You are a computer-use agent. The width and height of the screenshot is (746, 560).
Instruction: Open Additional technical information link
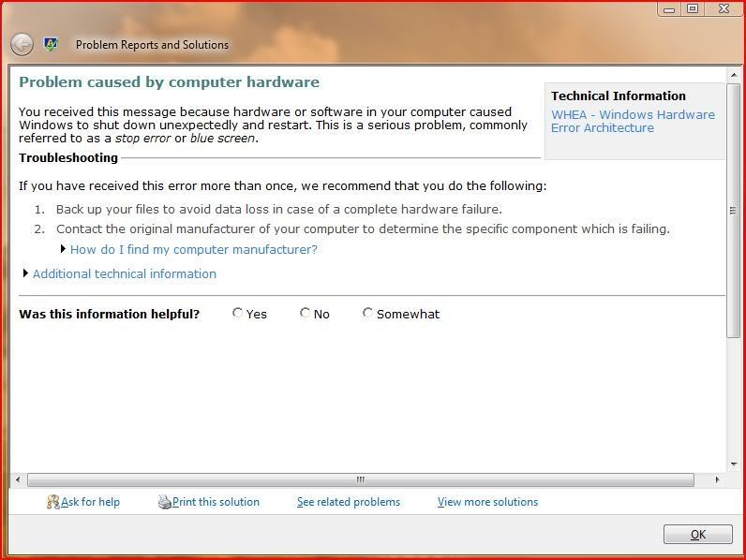[125, 273]
